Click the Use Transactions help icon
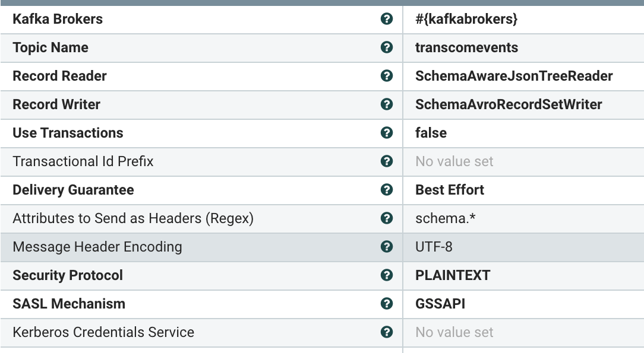 coord(387,133)
